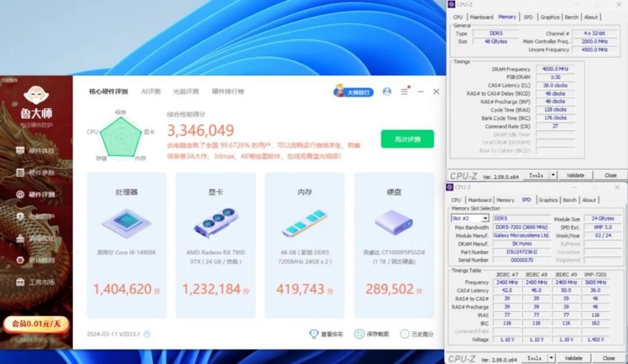
Task: Click the help icon beside V2023.1
Action: coord(147,334)
